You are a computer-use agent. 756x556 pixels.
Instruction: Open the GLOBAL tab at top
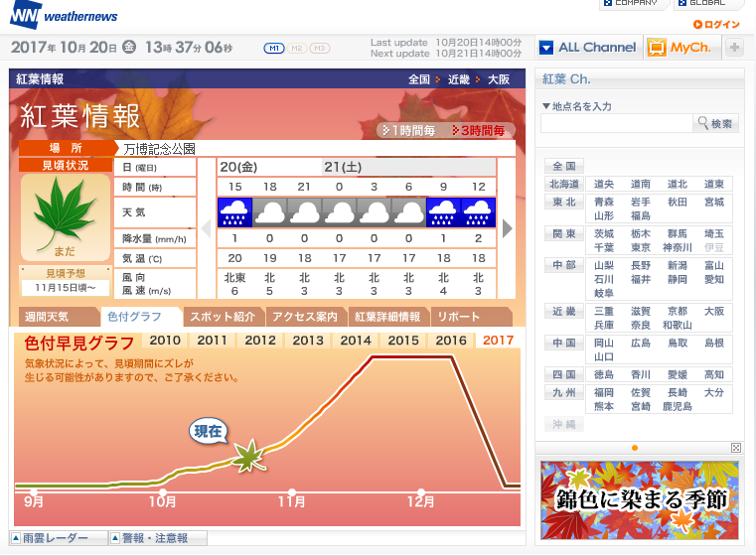pos(707,4)
